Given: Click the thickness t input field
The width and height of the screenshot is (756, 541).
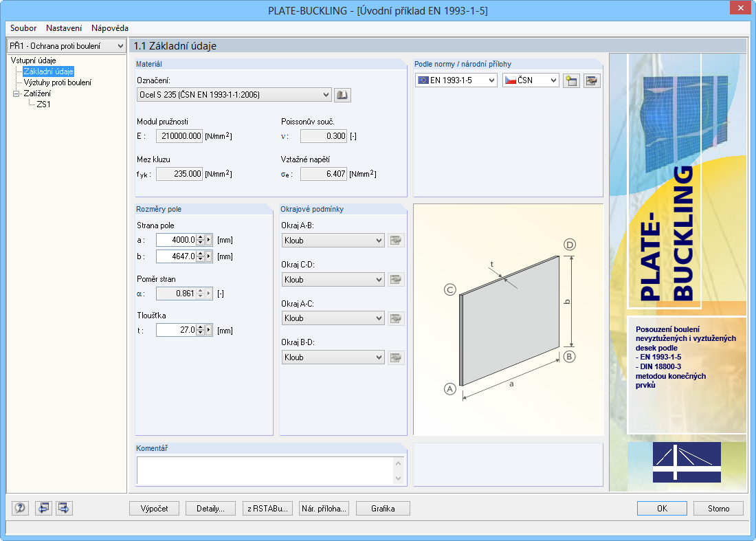Looking at the screenshot, I should pos(177,330).
